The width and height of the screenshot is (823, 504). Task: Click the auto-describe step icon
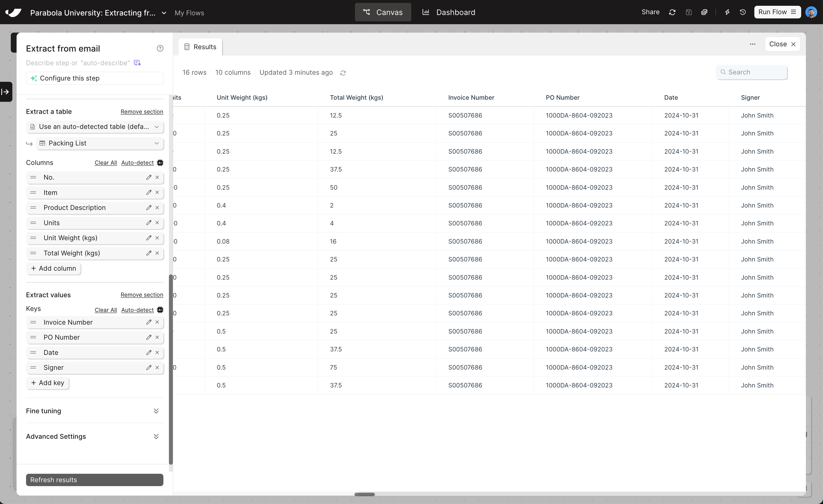click(x=137, y=63)
